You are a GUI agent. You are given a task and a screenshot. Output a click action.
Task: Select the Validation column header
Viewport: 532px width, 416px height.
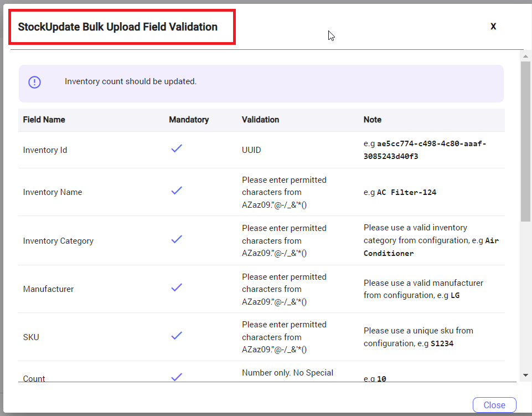[x=260, y=120]
